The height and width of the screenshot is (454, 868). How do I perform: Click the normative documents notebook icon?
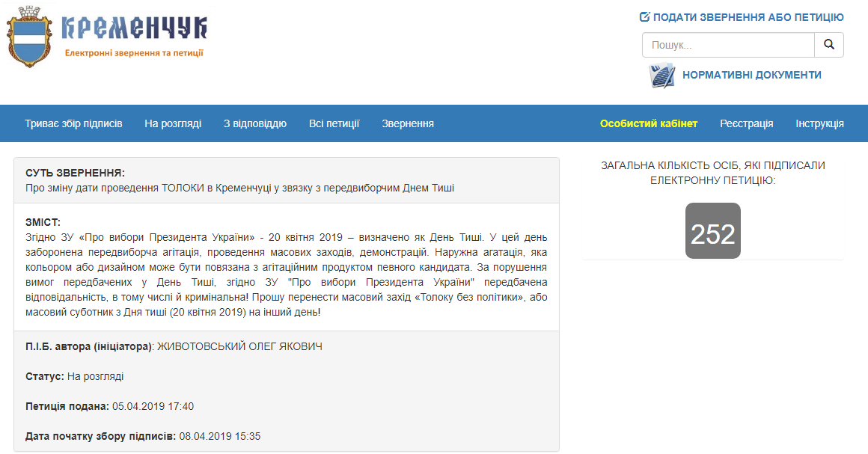pos(662,76)
